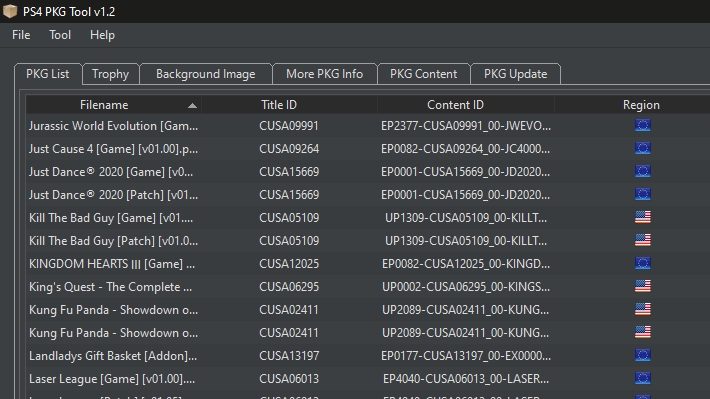The image size is (710, 399).
Task: Click the EU flag for Landladys Gift Basket
Action: click(642, 356)
